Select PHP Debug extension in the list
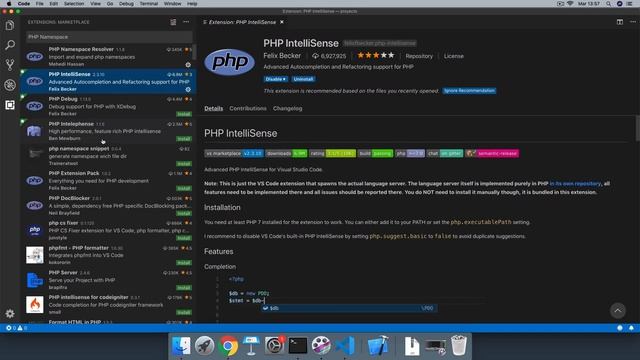Image resolution: width=640 pixels, height=360 pixels. [x=108, y=106]
